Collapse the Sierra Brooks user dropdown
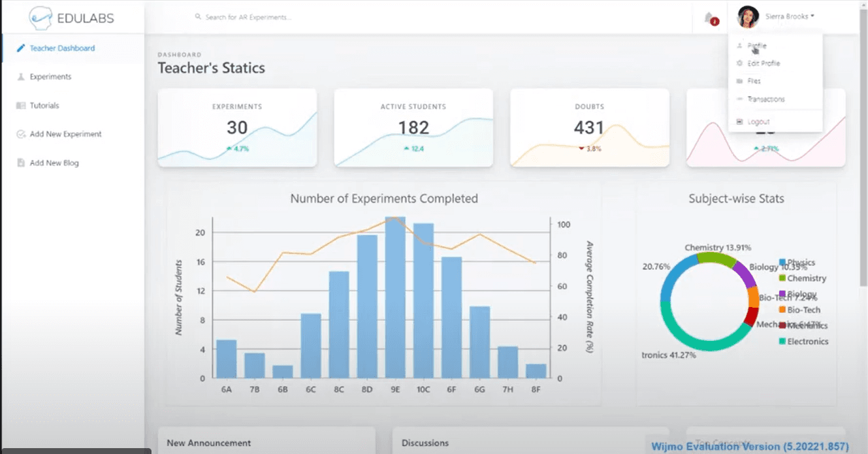The height and width of the screenshot is (454, 868). [790, 16]
